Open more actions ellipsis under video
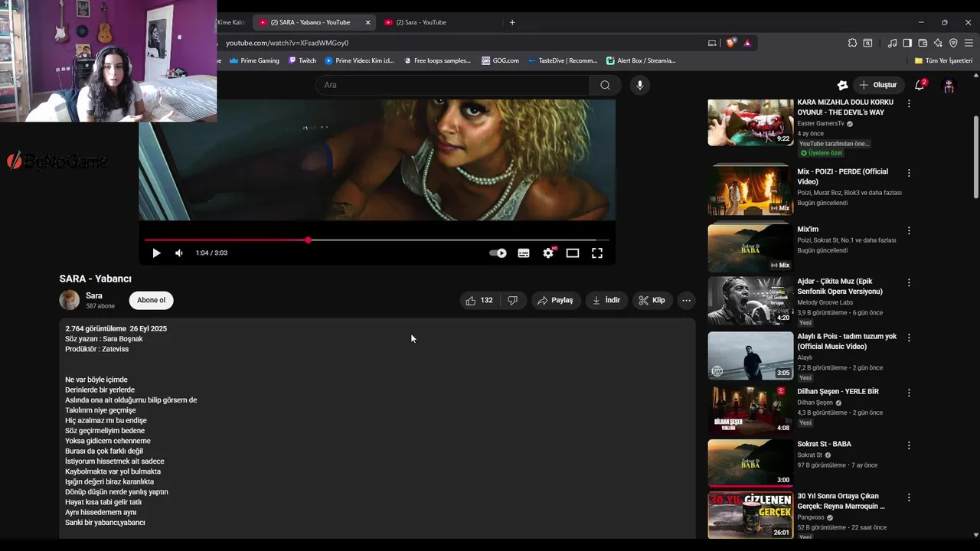The width and height of the screenshot is (980, 551). 687,301
